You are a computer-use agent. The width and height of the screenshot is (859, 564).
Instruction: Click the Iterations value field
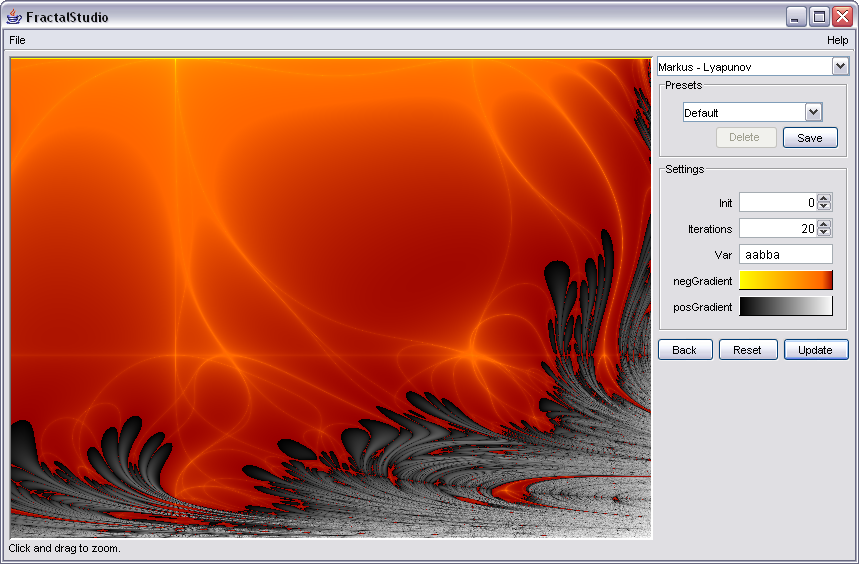[778, 228]
